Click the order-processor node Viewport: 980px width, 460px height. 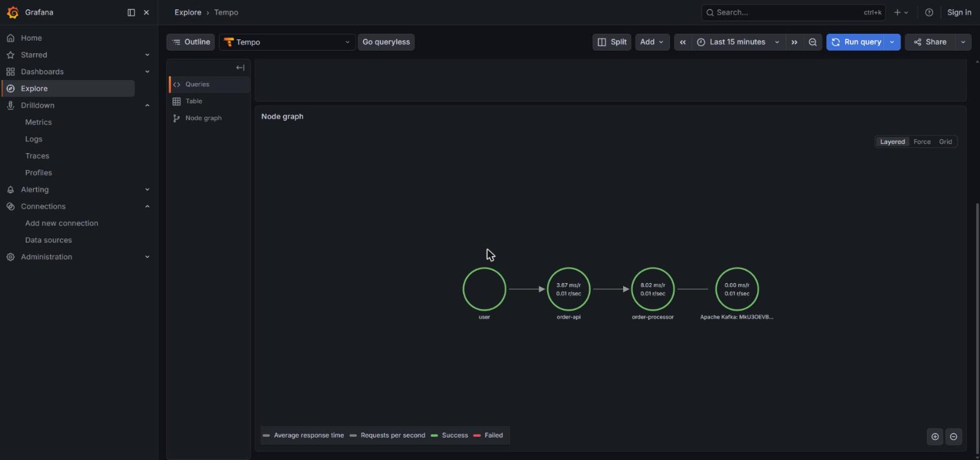point(652,289)
